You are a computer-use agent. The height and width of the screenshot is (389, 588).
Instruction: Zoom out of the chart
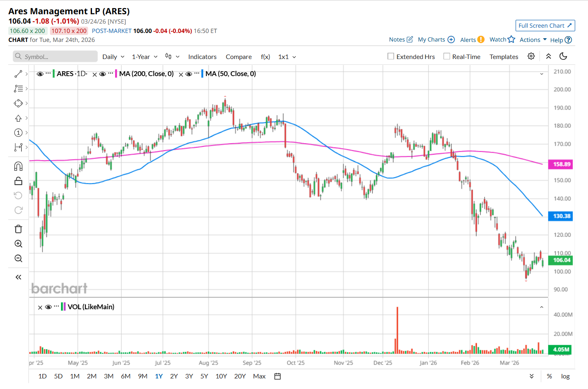pyautogui.click(x=18, y=258)
